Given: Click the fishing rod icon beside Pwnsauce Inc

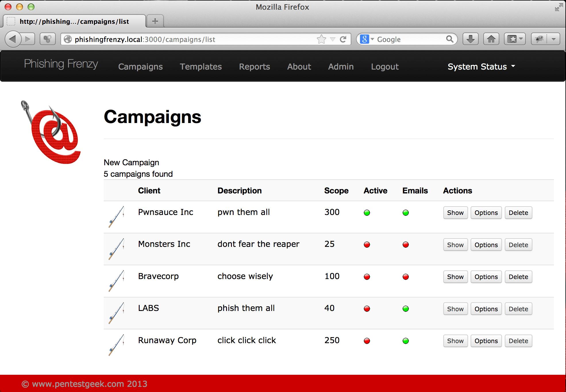Looking at the screenshot, I should (116, 217).
